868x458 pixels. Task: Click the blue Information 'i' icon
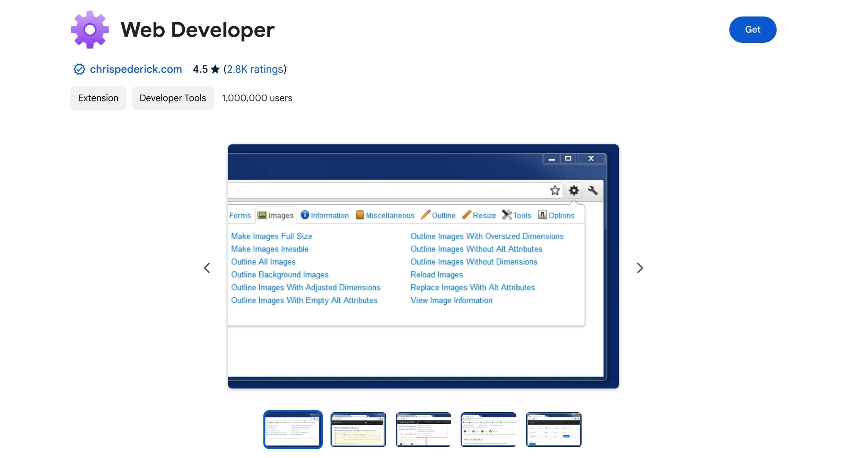coord(305,215)
